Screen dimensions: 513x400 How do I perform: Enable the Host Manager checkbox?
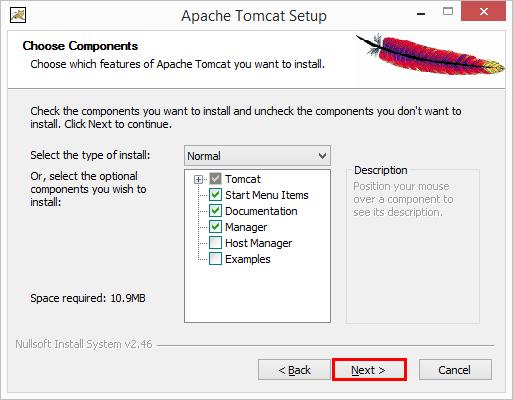coord(215,243)
